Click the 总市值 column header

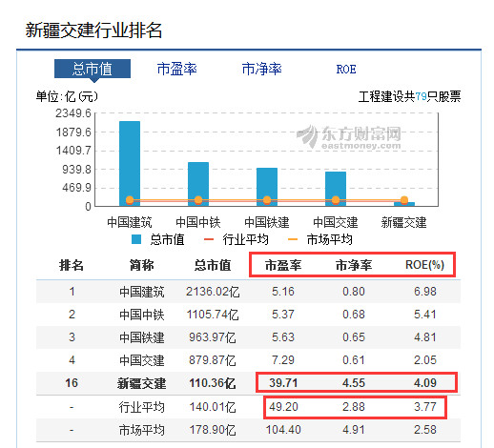pos(213,265)
